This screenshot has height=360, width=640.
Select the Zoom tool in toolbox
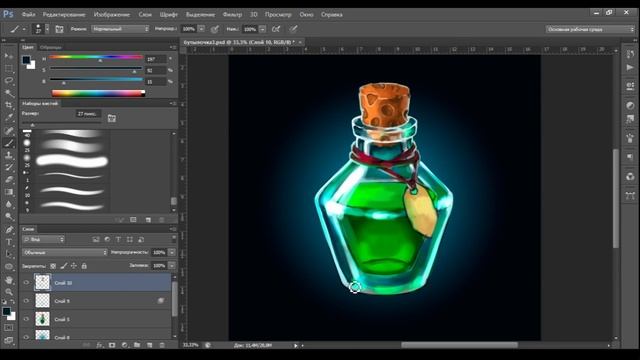[9, 292]
